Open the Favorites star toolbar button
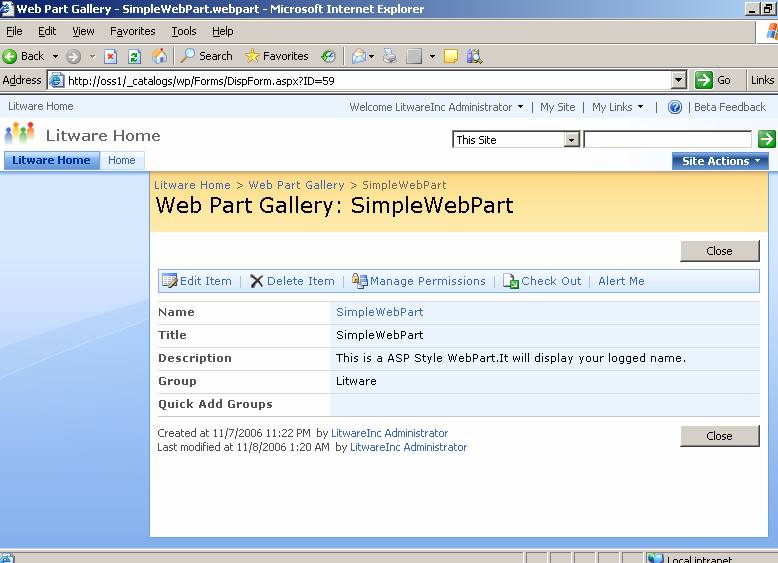This screenshot has width=778, height=563. (x=277, y=56)
